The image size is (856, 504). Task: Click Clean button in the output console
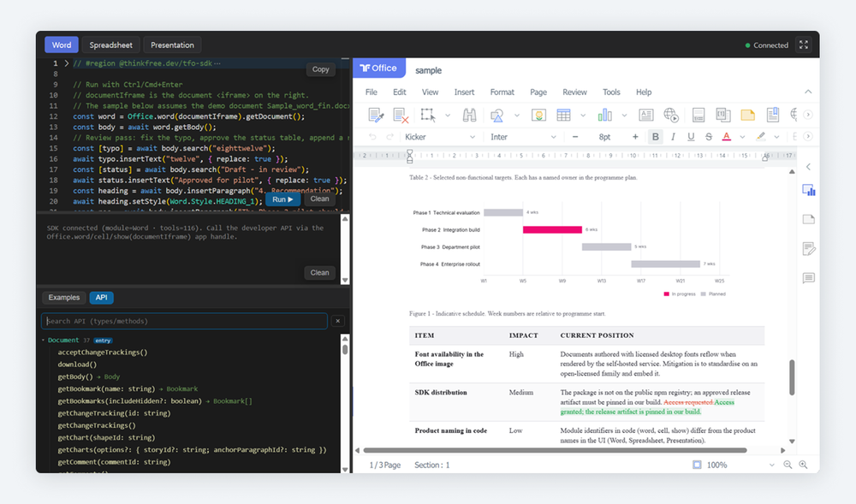pos(319,273)
